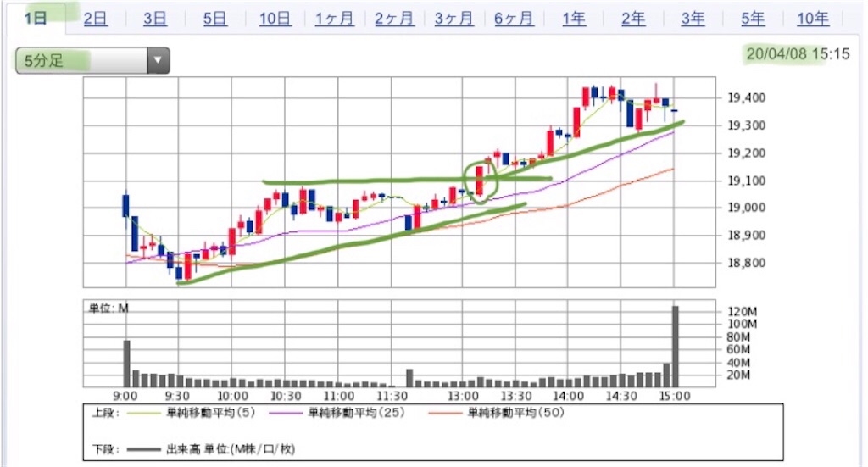Viewport: 868px width, 467px height.
Task: View the 1年 chart period
Action: coord(574,19)
